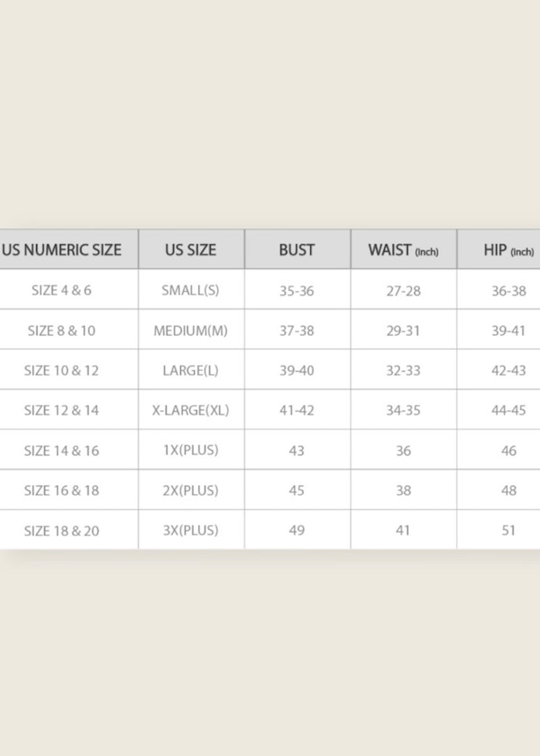Image resolution: width=540 pixels, height=756 pixels.
Task: Click hip measurement 42-43 for Large
Action: point(509,371)
